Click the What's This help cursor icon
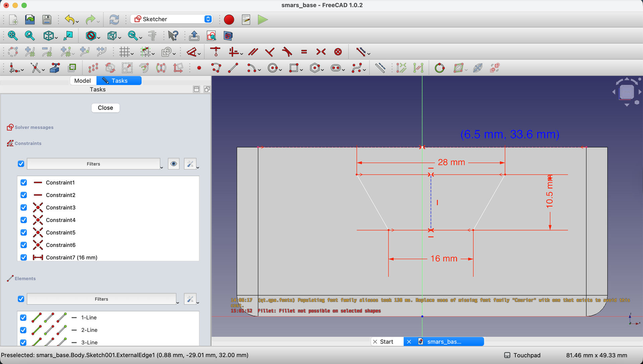The height and width of the screenshot is (364, 643). 173,35
